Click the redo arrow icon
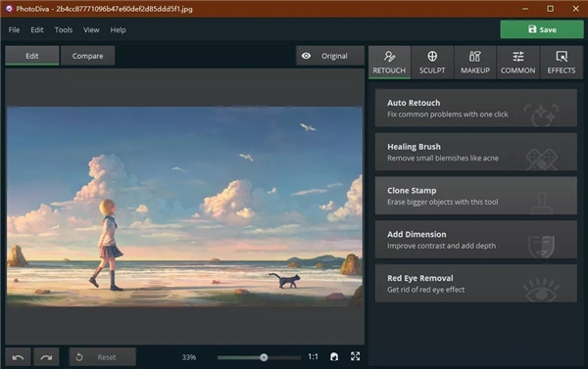The image size is (588, 369). [x=46, y=357]
